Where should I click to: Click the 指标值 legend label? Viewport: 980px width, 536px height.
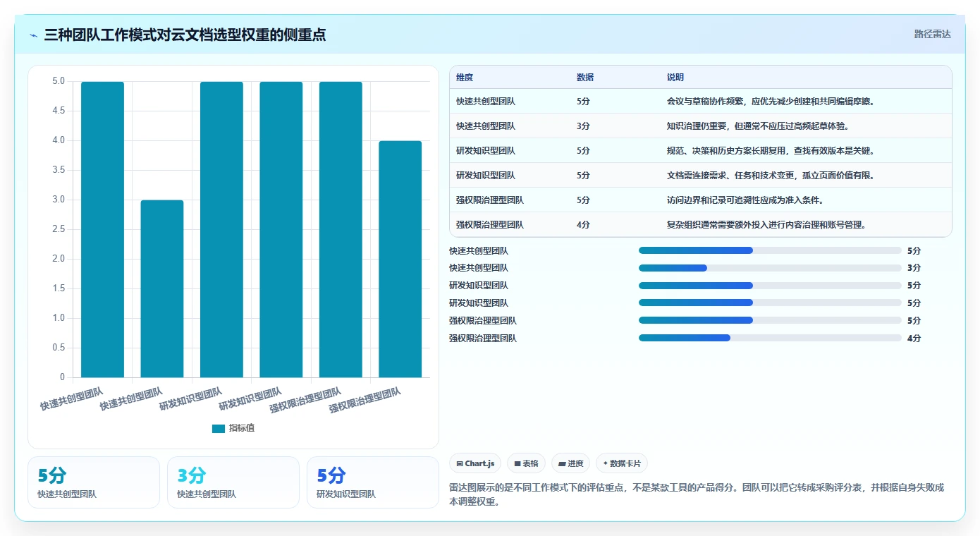point(242,428)
